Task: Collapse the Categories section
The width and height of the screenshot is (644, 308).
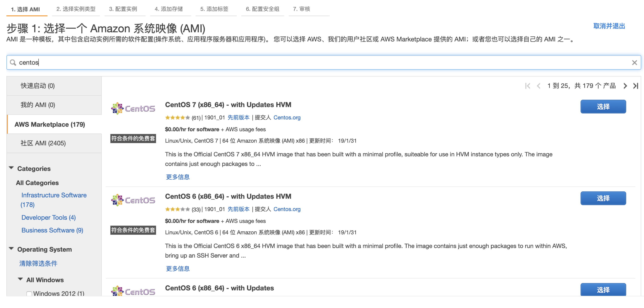Action: pos(11,168)
